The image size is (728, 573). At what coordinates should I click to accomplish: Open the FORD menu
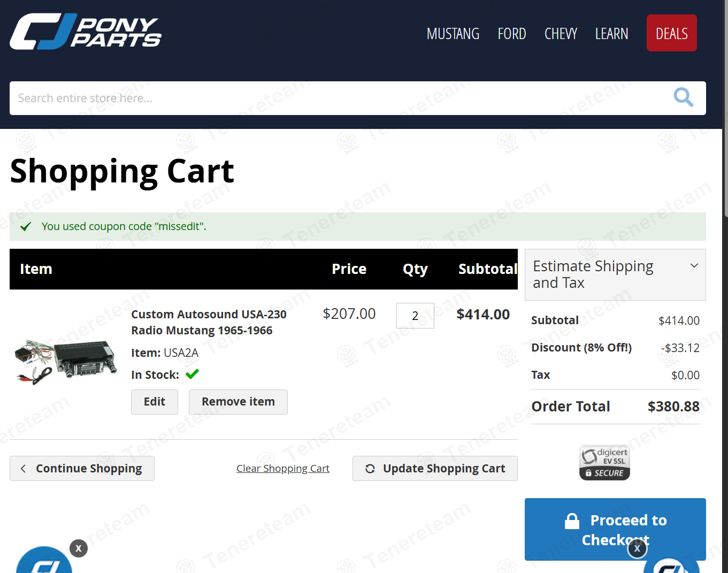point(512,34)
